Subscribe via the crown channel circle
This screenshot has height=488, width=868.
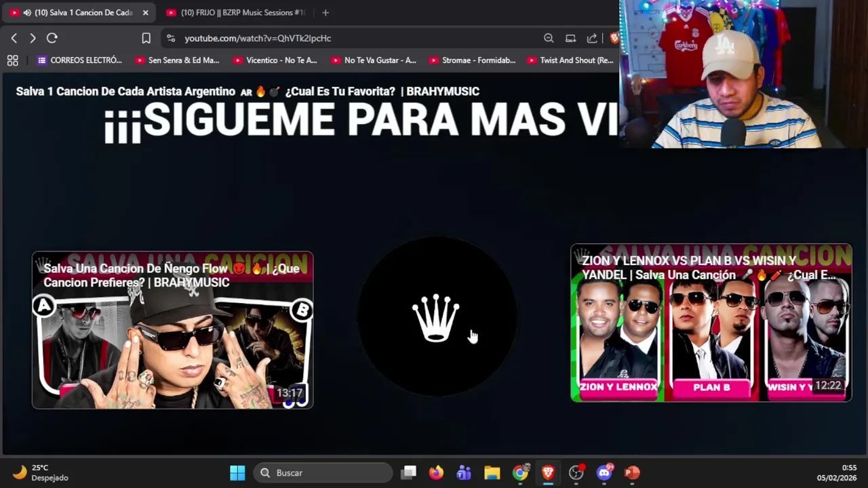[437, 317]
